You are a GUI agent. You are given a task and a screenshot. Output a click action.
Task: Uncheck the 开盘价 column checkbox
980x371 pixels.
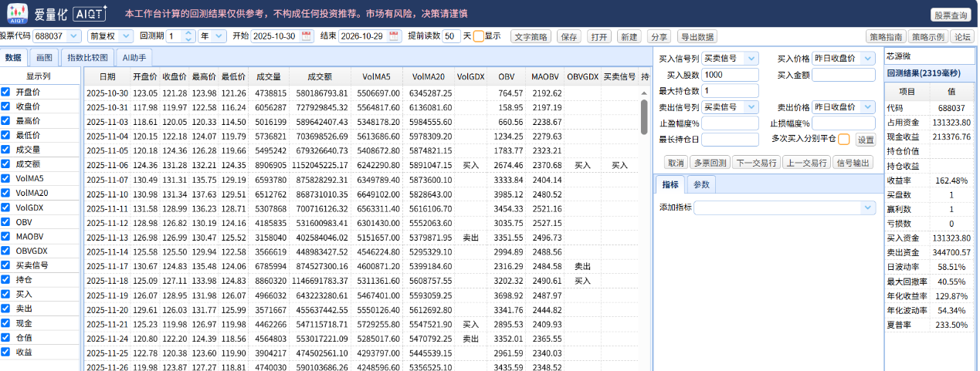point(6,92)
